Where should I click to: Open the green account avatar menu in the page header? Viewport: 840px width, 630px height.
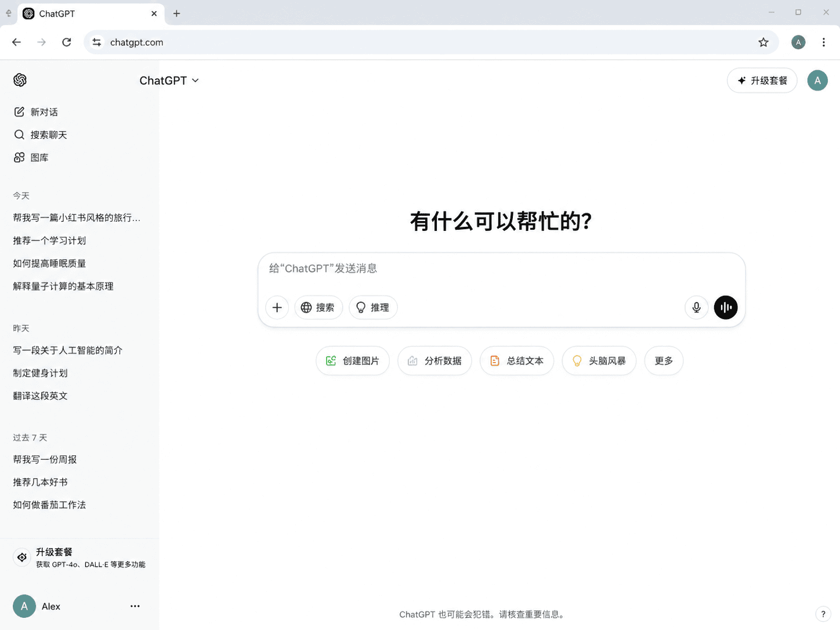(x=817, y=81)
